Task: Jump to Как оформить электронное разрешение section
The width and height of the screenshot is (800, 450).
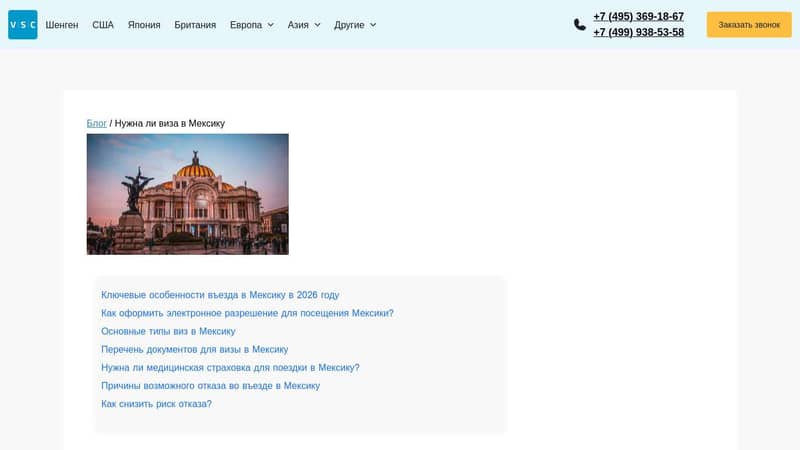Action: (x=247, y=313)
